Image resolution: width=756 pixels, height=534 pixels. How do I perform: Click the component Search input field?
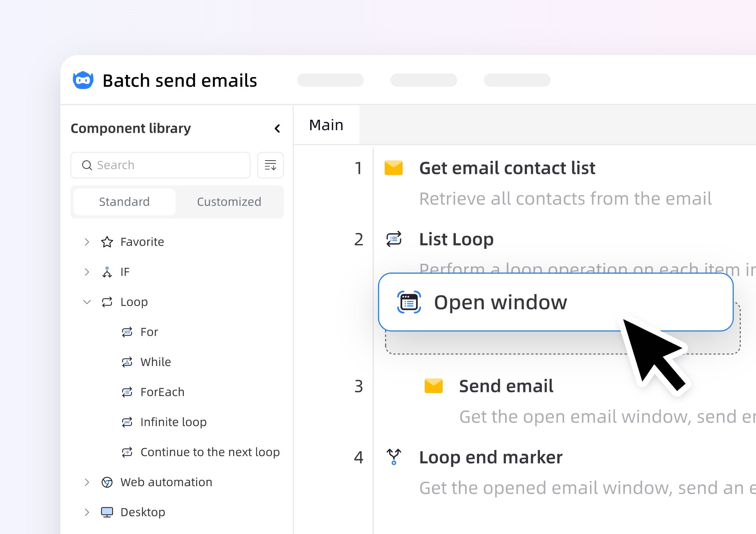click(167, 165)
